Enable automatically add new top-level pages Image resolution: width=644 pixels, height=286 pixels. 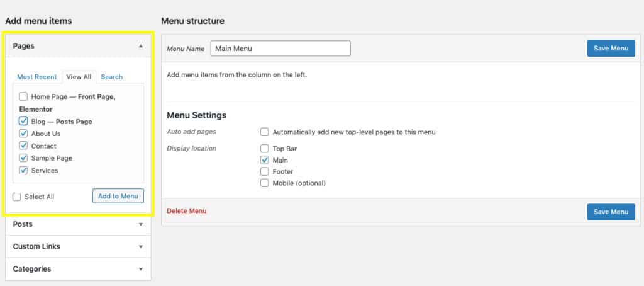(265, 132)
